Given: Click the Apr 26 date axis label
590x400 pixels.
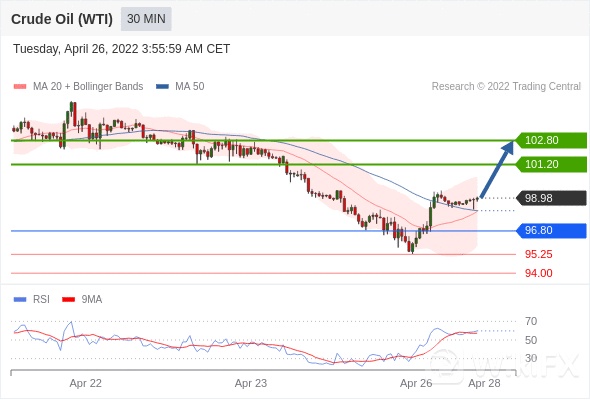Looking at the screenshot, I should (x=416, y=383).
